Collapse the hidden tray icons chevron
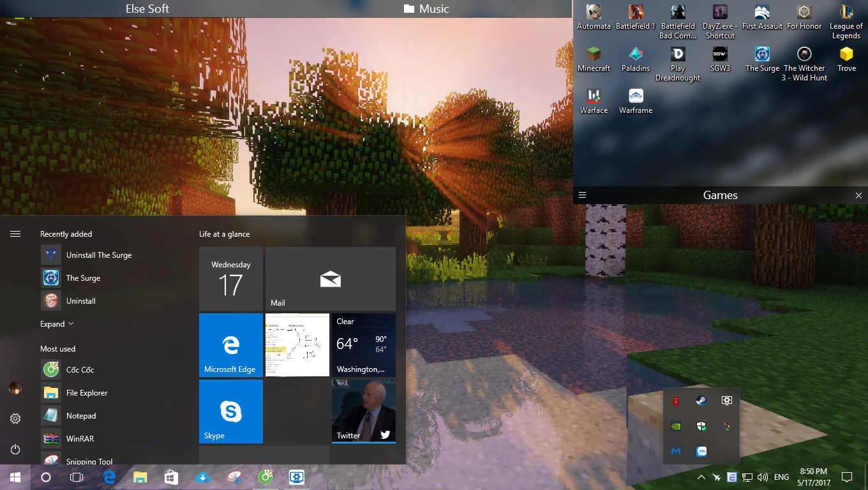Viewport: 868px width, 490px height. pos(701,477)
